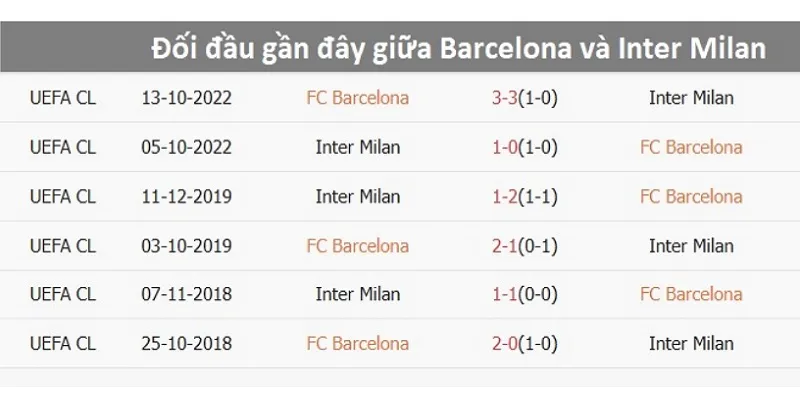800x400 pixels.
Task: Click the table title header about Barcelona và Inter Milan
Action: tap(459, 48)
